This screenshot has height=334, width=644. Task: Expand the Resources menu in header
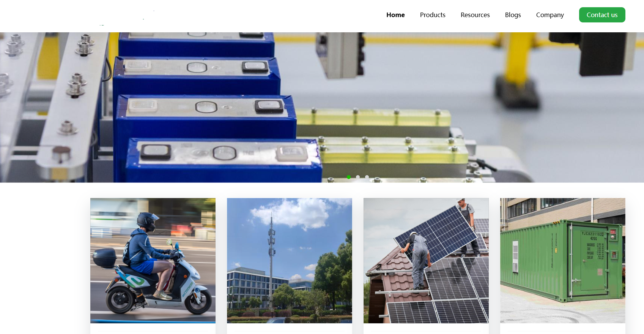pos(475,15)
